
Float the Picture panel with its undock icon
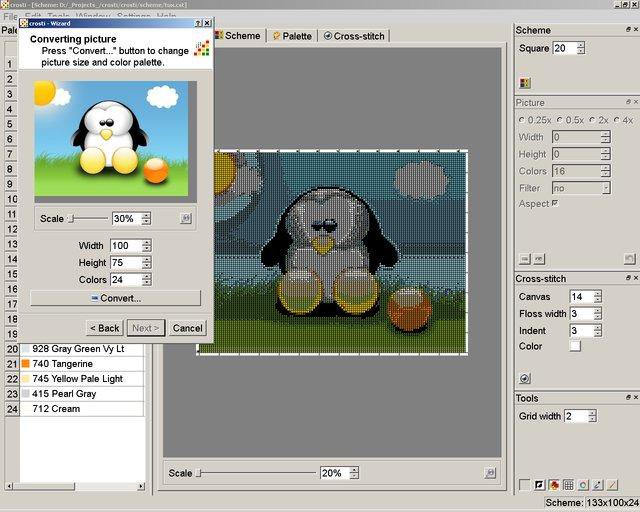click(628, 102)
